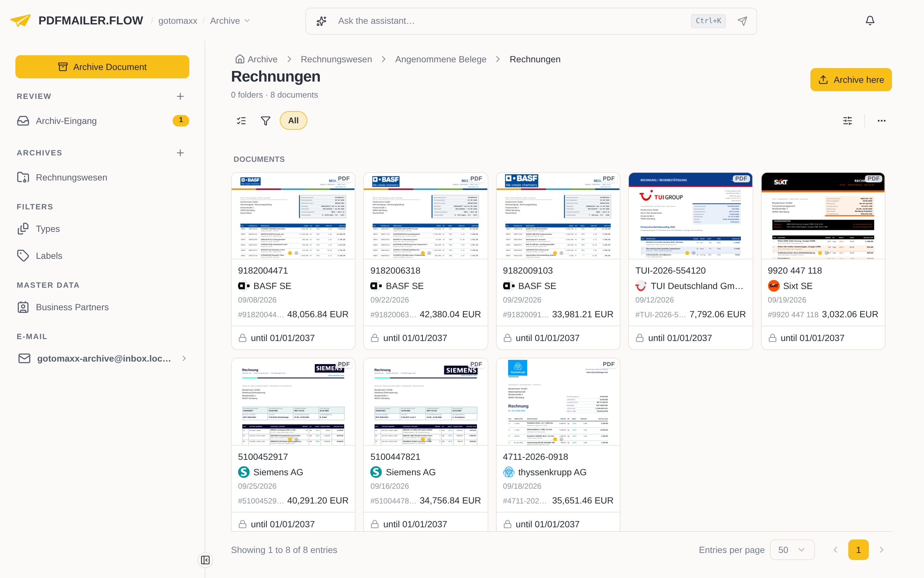Open the Archive dropdown in top bar
Viewport: 924px width, 578px height.
pyautogui.click(x=230, y=21)
